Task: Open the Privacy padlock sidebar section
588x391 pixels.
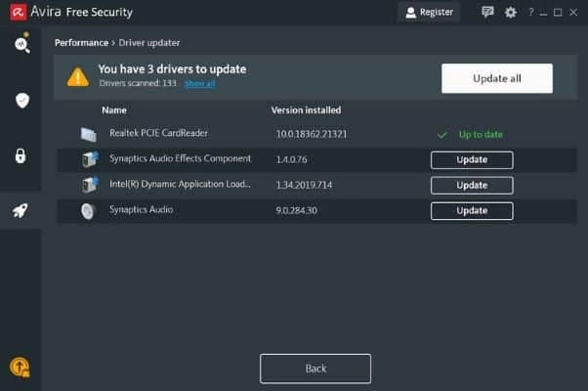Action: pos(21,155)
